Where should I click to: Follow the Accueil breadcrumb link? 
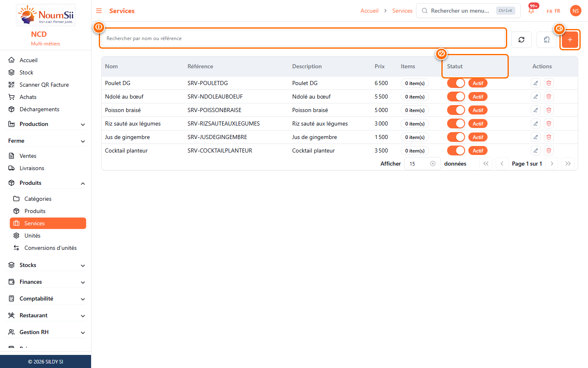[370, 11]
